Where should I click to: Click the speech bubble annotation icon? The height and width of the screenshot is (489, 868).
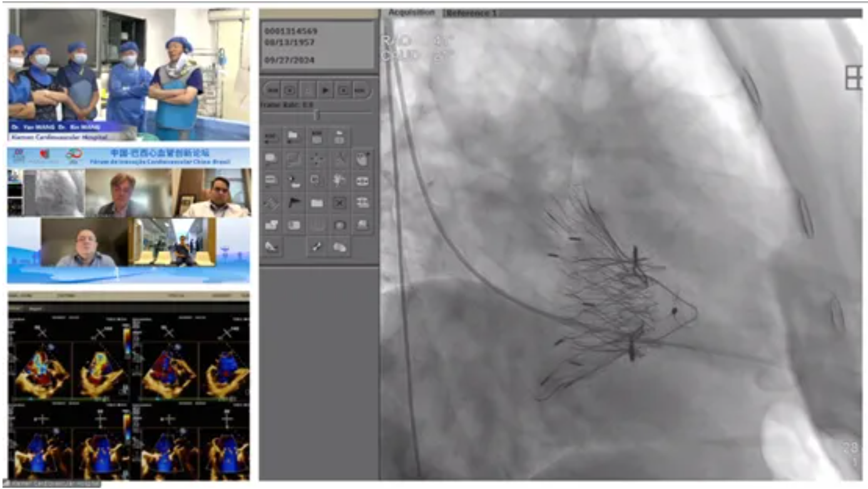click(x=271, y=159)
